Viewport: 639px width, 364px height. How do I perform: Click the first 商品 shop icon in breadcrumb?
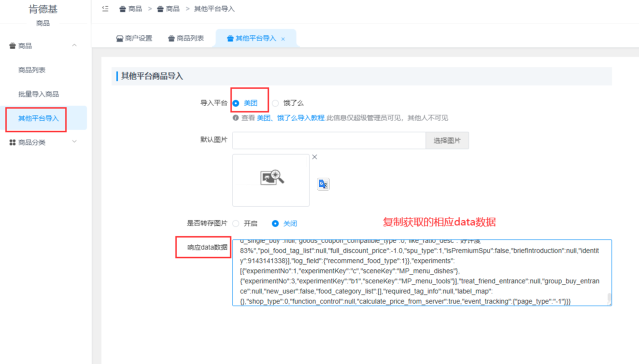(x=123, y=9)
